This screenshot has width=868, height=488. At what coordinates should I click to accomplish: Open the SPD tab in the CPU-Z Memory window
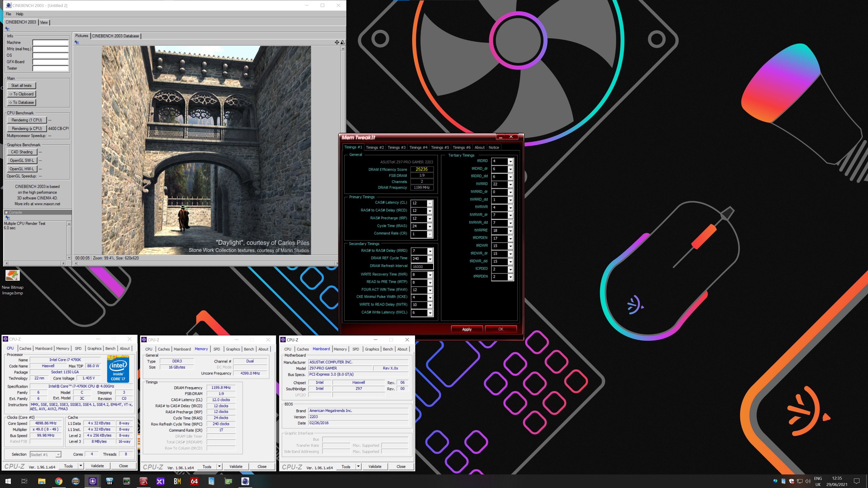click(x=217, y=349)
